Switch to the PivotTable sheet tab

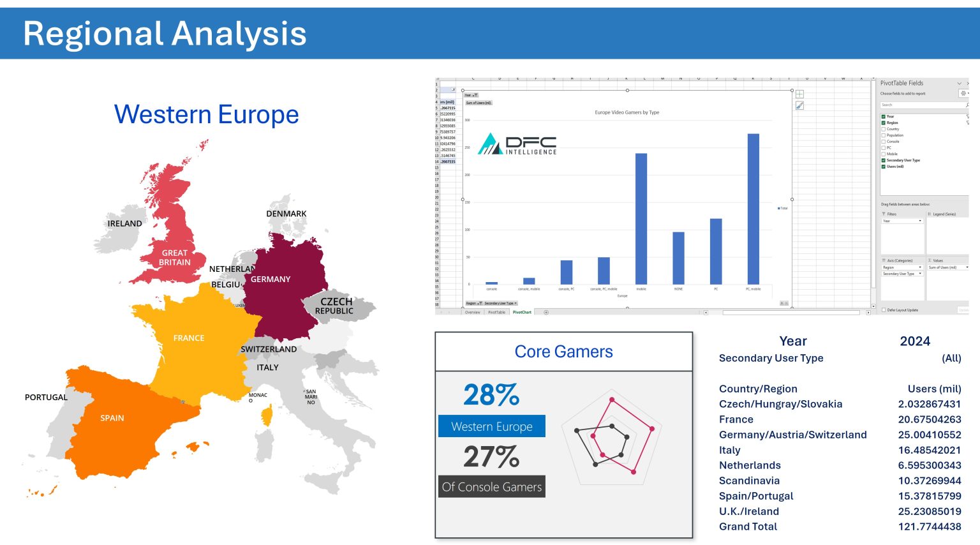click(x=497, y=312)
